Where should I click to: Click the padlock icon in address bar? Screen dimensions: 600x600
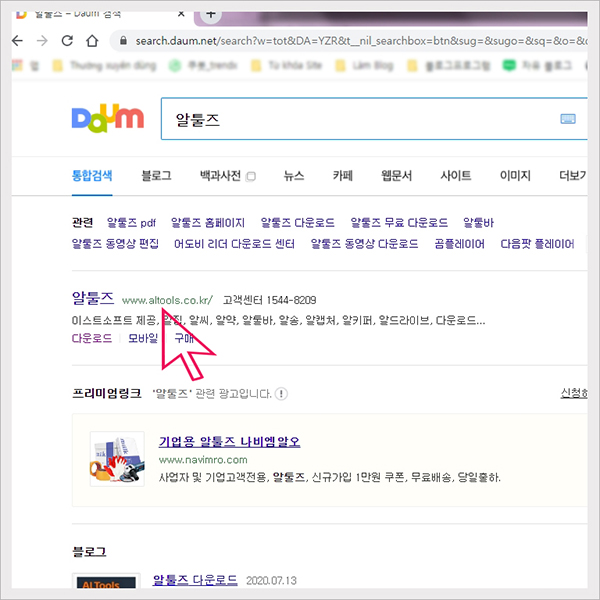[x=123, y=41]
